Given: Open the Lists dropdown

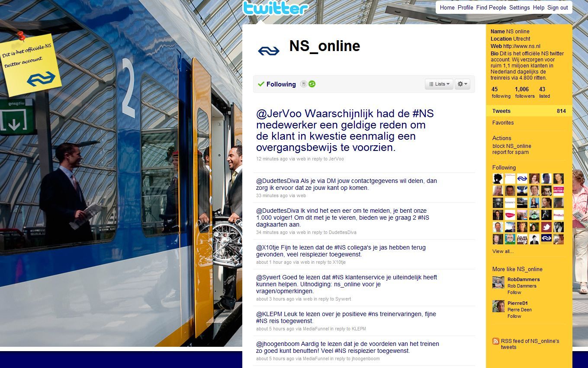Looking at the screenshot, I should 439,84.
